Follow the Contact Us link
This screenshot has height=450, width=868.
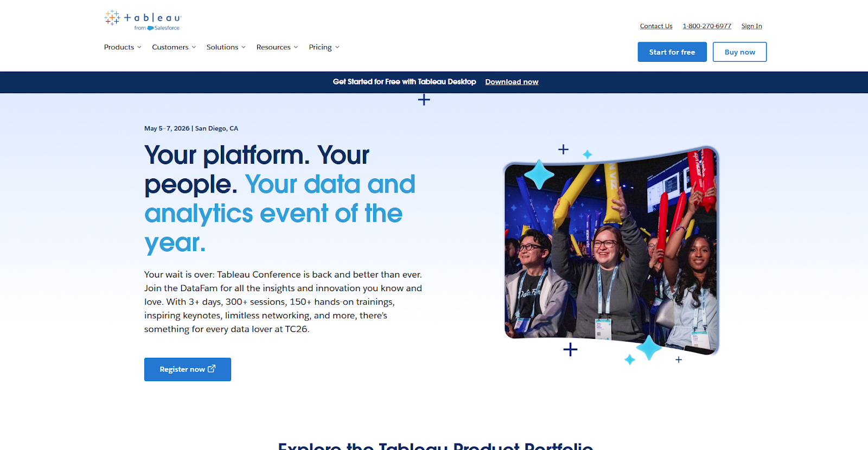(x=656, y=26)
